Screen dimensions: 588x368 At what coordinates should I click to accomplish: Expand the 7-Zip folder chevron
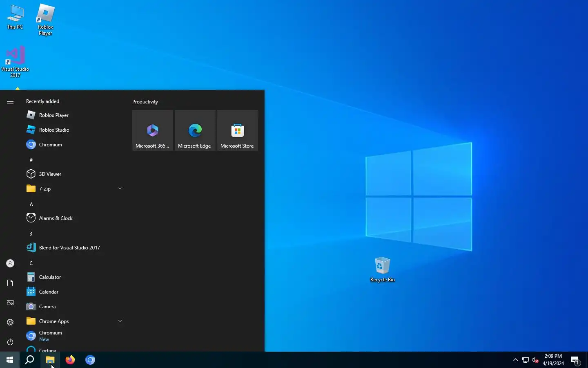click(x=120, y=189)
